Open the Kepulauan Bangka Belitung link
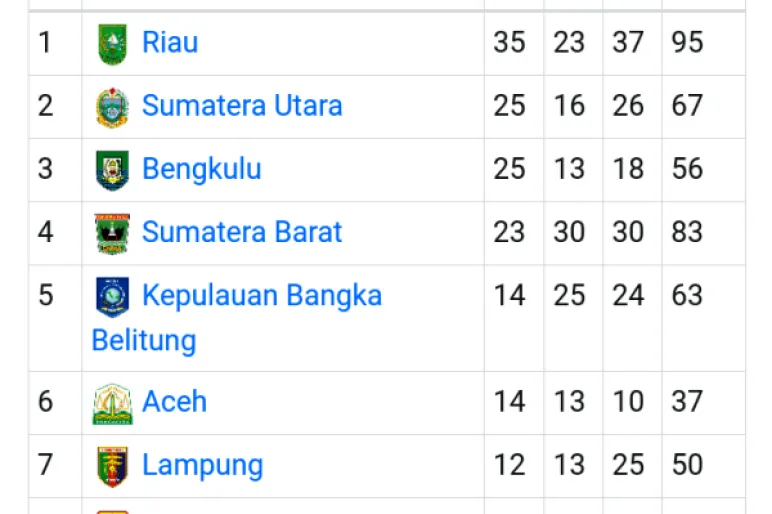The image size is (772, 514). (262, 296)
